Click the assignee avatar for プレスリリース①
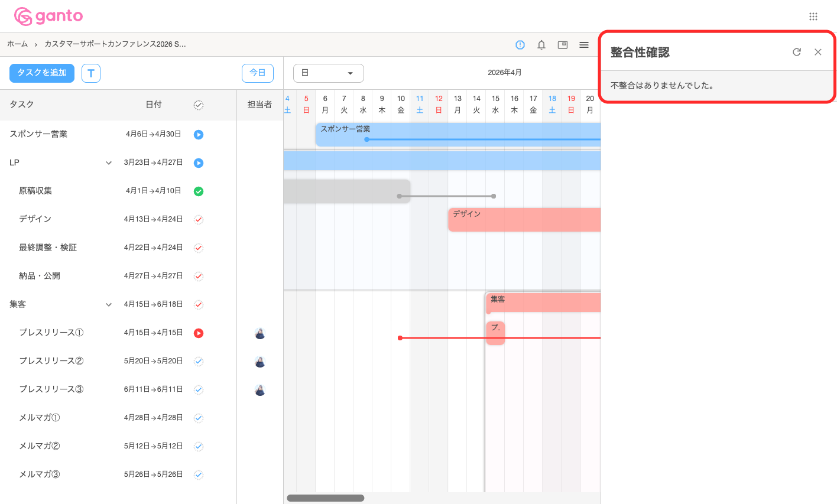Screen dimensions: 837x504 pos(259,333)
